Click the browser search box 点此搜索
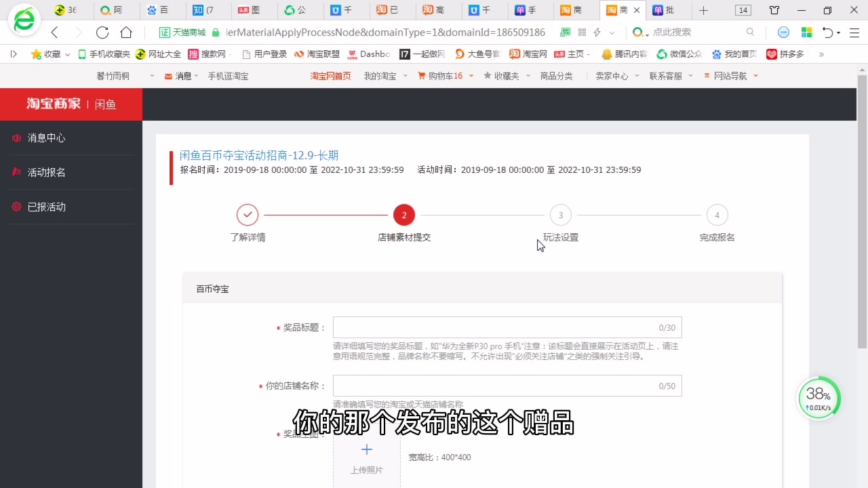This screenshot has width=868, height=488. [692, 32]
